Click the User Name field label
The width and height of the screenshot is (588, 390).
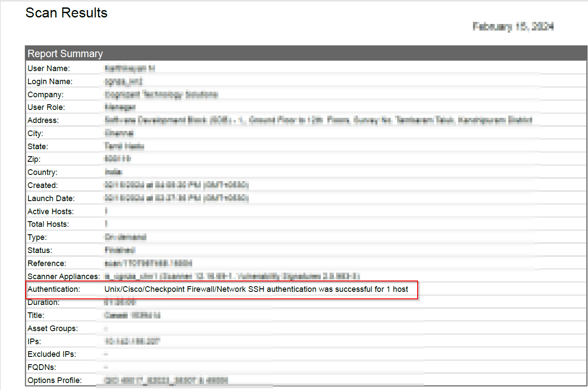pyautogui.click(x=49, y=68)
